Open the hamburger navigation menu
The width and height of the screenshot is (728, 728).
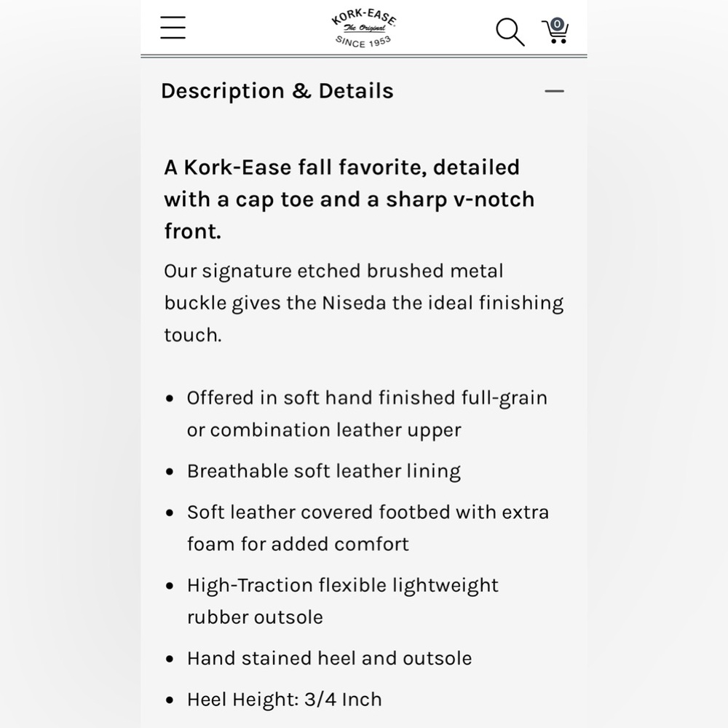point(173,28)
